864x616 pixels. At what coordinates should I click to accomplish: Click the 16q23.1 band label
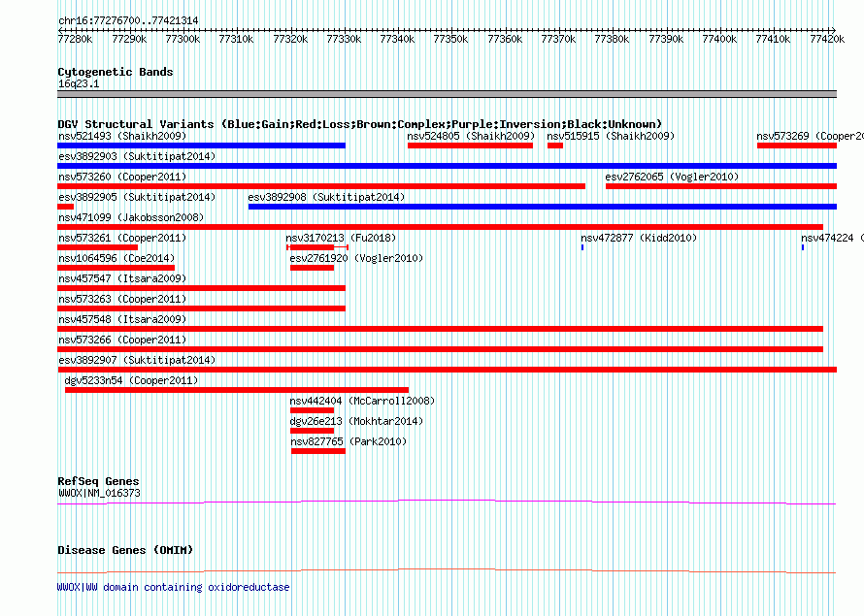pos(79,83)
